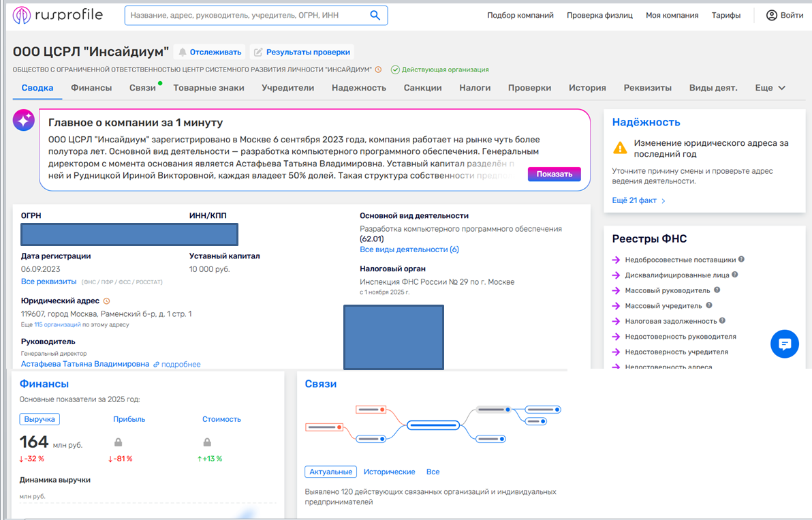Open the Надежность tab
This screenshot has height=520, width=812.
(359, 88)
